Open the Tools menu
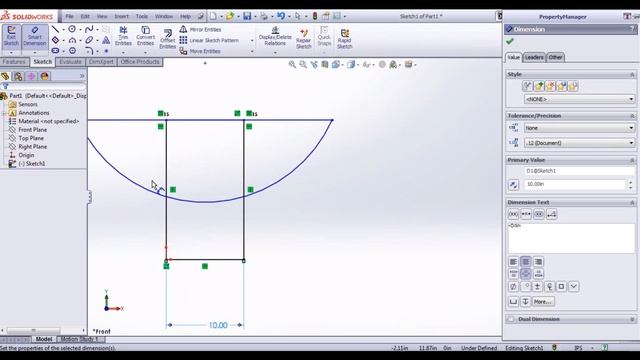 tap(142, 16)
